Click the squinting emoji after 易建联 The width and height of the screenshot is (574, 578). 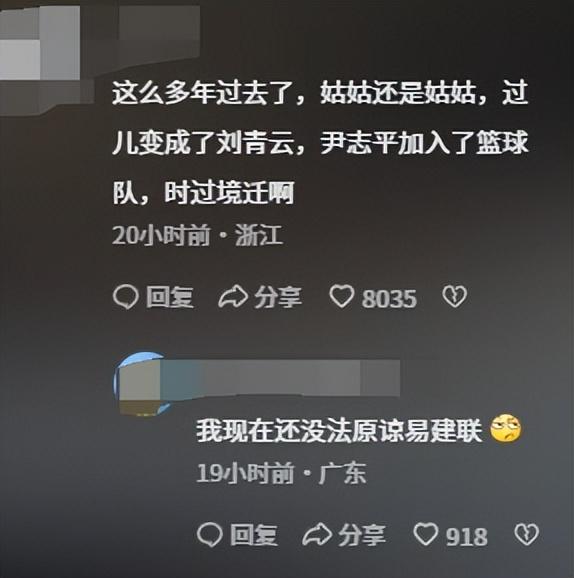[506, 429]
